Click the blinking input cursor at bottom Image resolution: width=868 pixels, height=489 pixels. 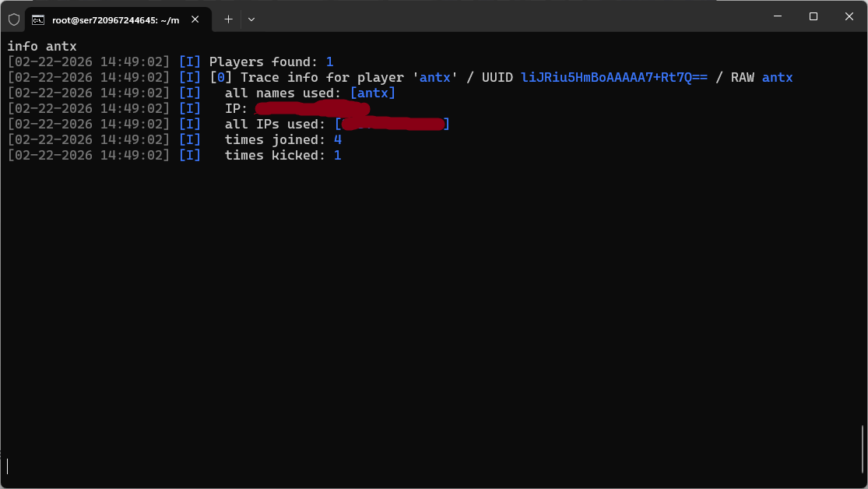pos(8,466)
